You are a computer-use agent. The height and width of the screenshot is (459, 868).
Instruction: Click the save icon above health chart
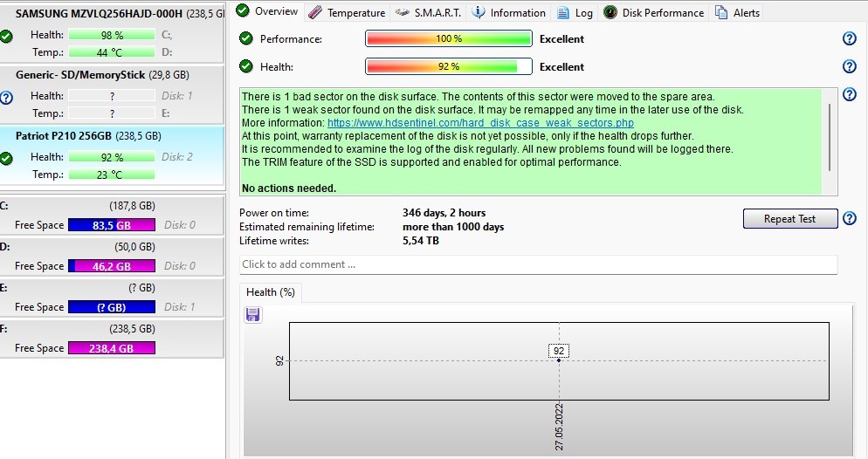[253, 315]
